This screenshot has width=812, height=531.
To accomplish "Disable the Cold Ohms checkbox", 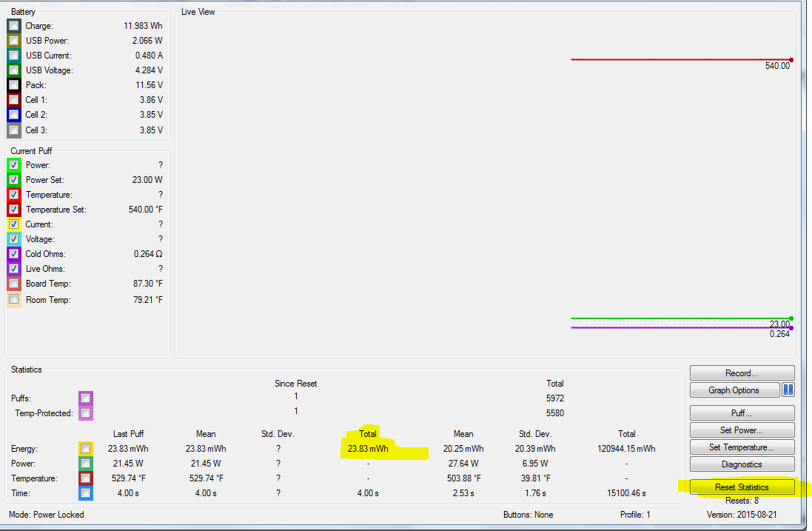I will [14, 254].
